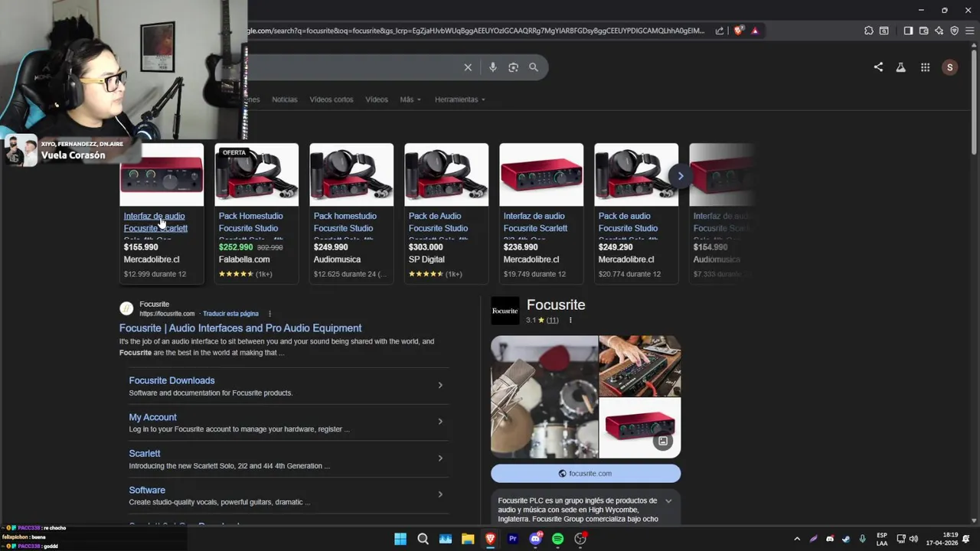Open expanded image view icon on Focusrite photos
The image size is (980, 551).
click(x=663, y=441)
